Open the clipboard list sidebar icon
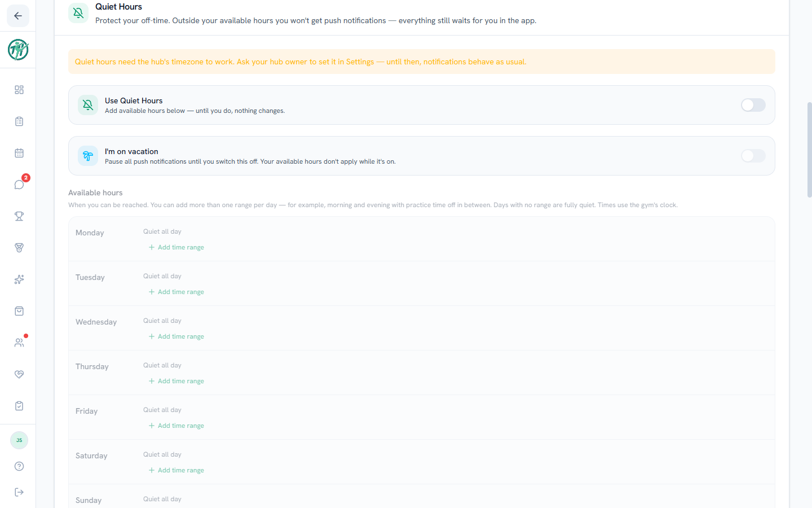 [x=19, y=121]
